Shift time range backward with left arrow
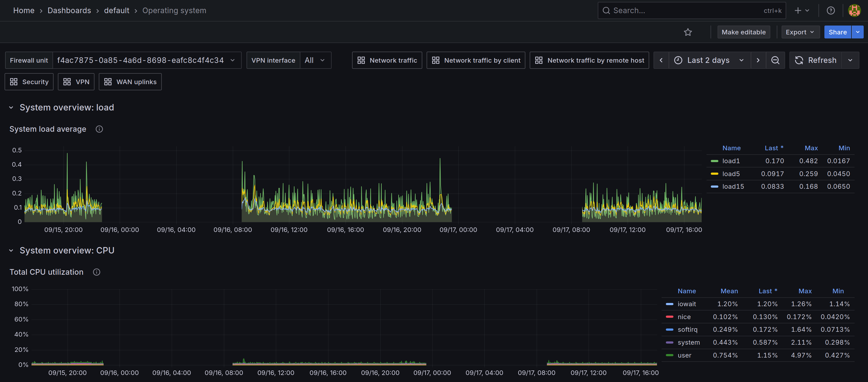This screenshot has width=868, height=382. tap(661, 60)
